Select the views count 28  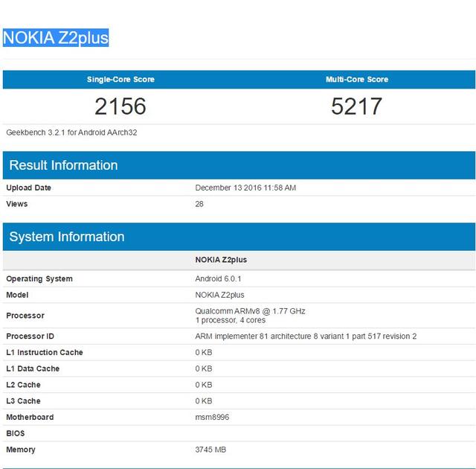tap(199, 204)
